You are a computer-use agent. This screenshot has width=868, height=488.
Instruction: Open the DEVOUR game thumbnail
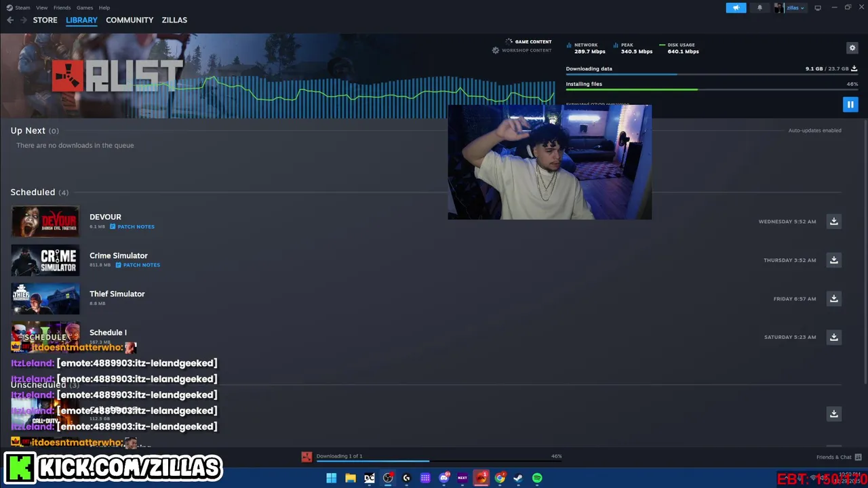(45, 222)
